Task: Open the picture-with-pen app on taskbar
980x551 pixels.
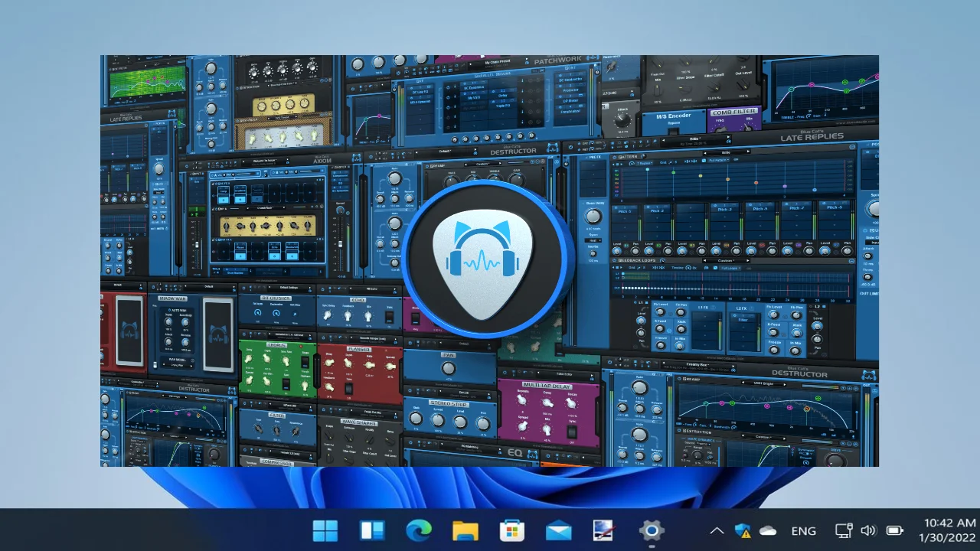Action: [x=605, y=530]
